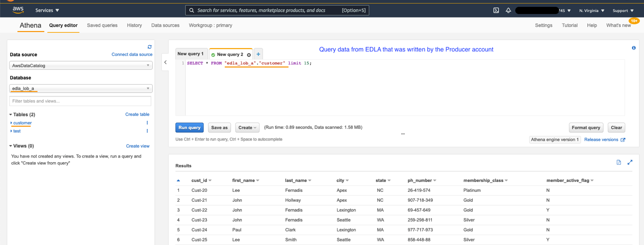
Task: Open the Services menu
Action: point(47,10)
